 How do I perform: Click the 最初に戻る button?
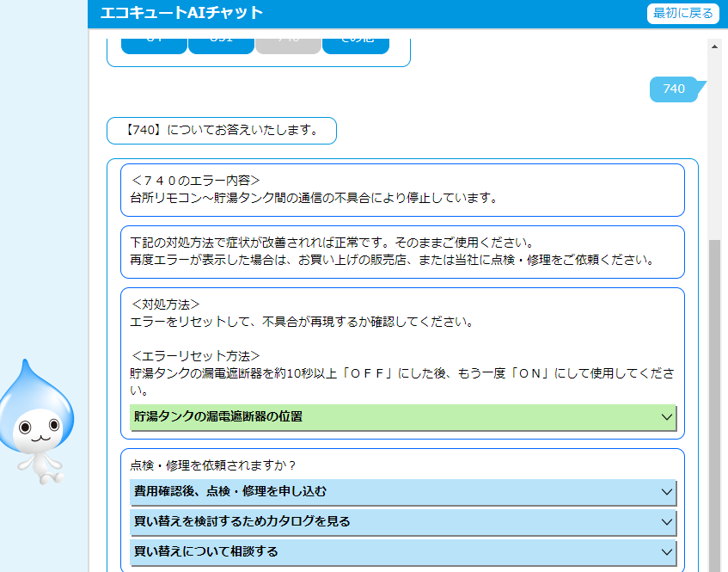click(x=682, y=13)
